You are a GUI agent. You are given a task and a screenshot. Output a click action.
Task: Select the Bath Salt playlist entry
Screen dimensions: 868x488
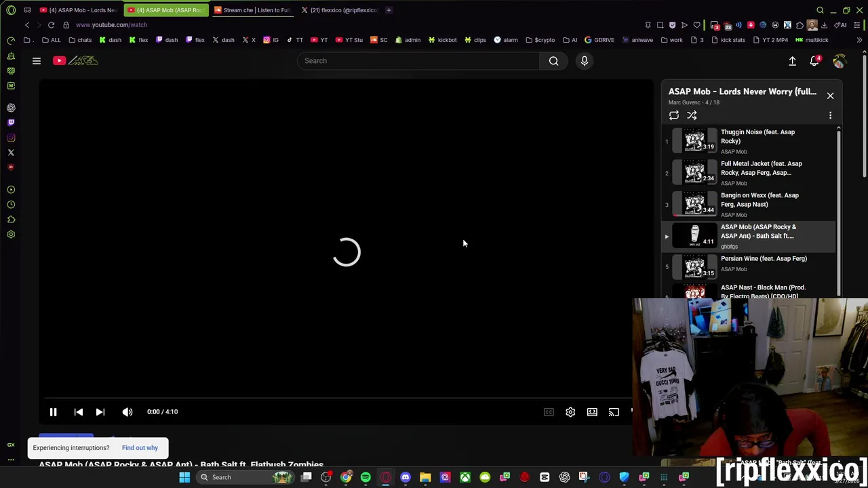[749, 236]
